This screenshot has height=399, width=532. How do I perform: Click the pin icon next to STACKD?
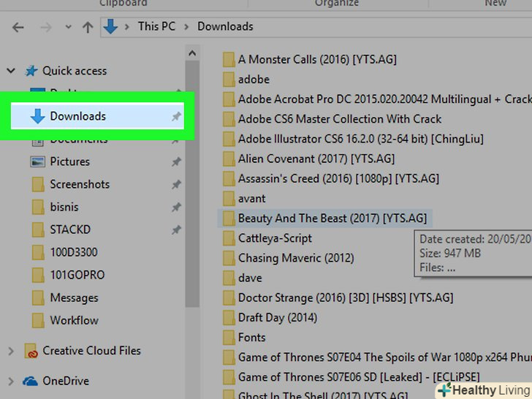[x=176, y=229]
